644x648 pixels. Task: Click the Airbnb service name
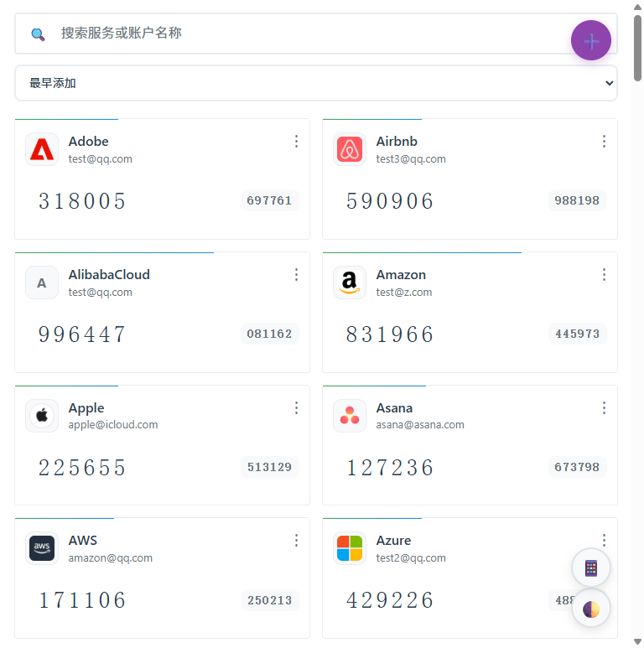[x=397, y=142]
